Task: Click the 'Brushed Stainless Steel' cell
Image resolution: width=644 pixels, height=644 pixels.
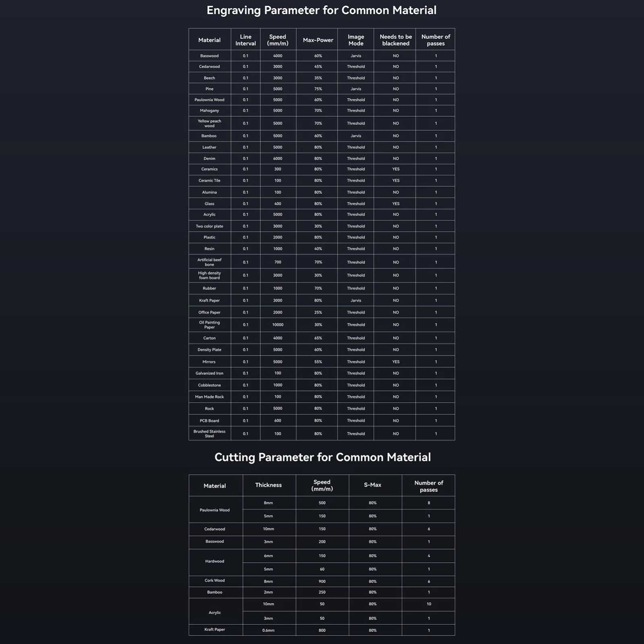Action: tap(209, 434)
